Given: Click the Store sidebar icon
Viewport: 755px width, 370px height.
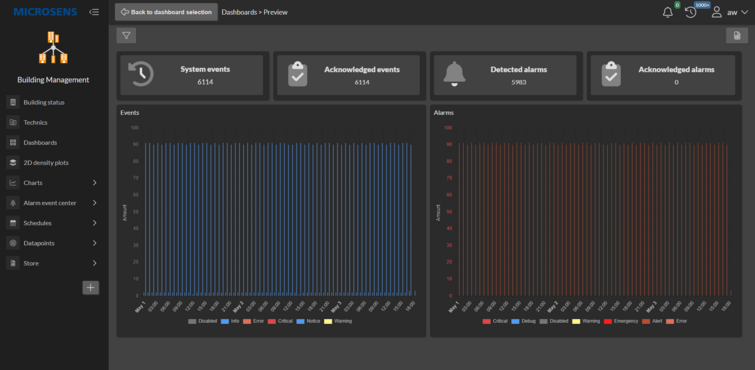Looking at the screenshot, I should 13,264.
